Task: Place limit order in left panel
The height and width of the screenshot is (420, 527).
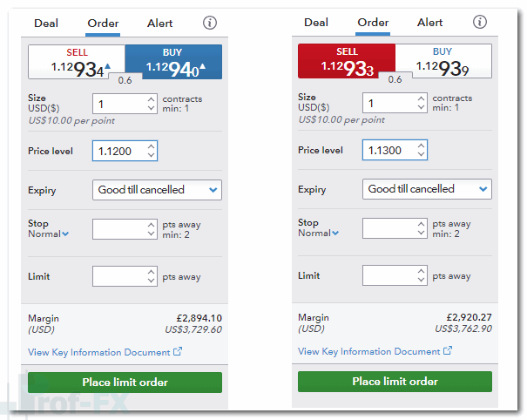Action: pyautogui.click(x=125, y=382)
